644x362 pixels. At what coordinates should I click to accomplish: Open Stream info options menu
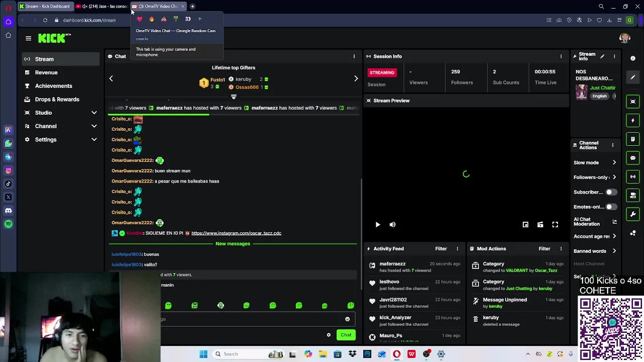point(614,56)
